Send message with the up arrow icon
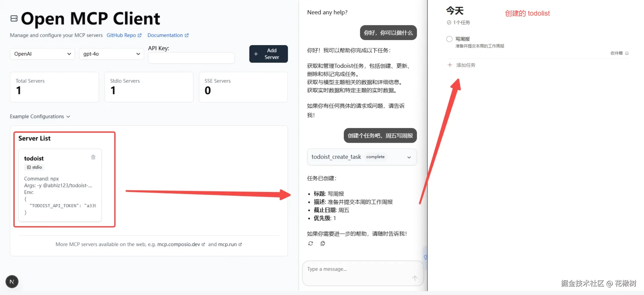The width and height of the screenshot is (644, 295). click(x=415, y=278)
